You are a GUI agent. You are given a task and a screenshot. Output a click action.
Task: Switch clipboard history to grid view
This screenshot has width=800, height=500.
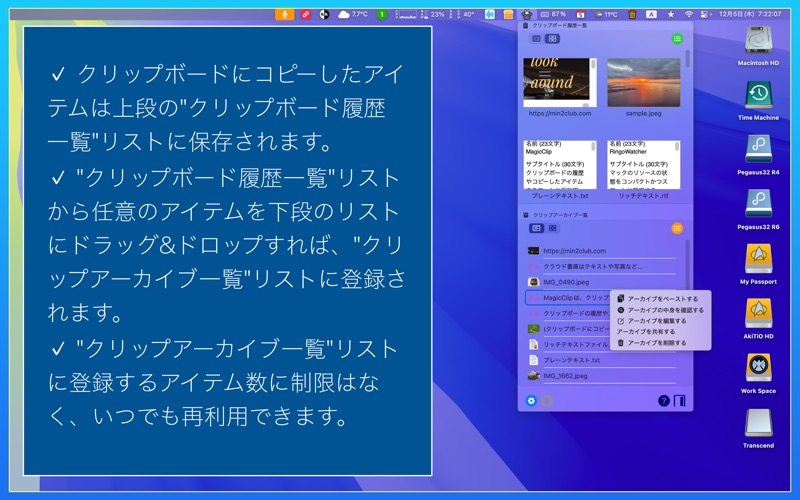[552, 39]
